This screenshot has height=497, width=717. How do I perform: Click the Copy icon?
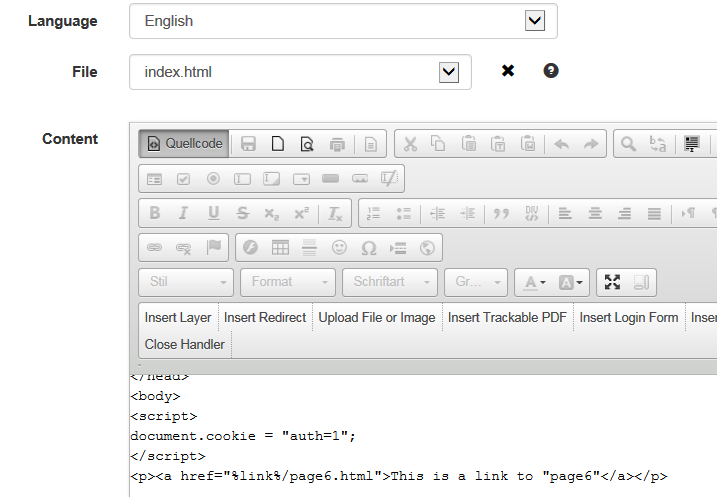pyautogui.click(x=438, y=144)
